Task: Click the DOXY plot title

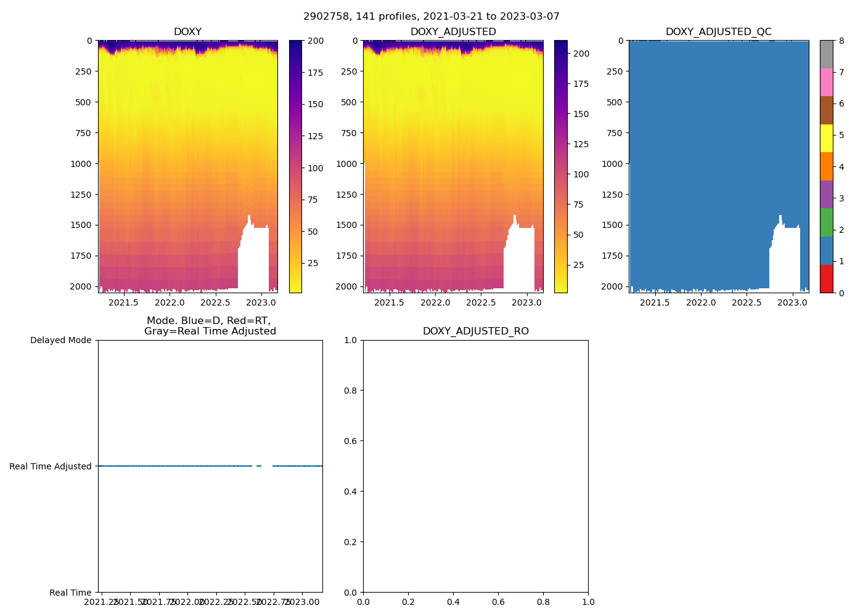Action: coord(187,32)
